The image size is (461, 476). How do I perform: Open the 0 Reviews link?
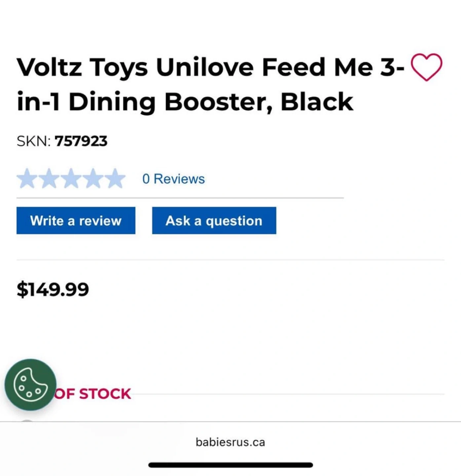click(x=173, y=179)
